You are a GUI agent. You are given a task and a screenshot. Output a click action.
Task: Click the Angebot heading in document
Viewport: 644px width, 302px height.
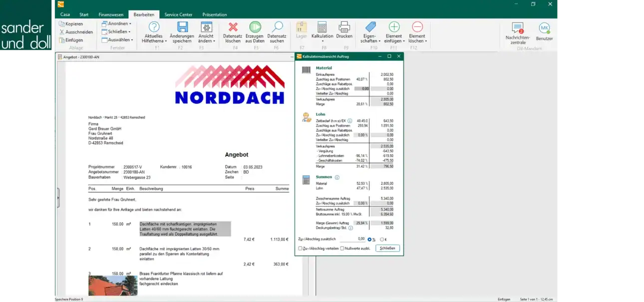click(237, 155)
